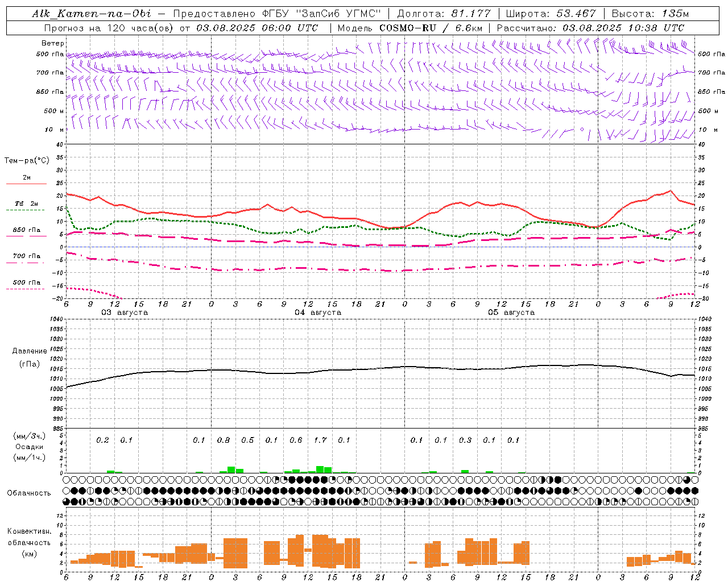Click the forecast start time 03.08.2025 06:00 UTC

point(257,28)
